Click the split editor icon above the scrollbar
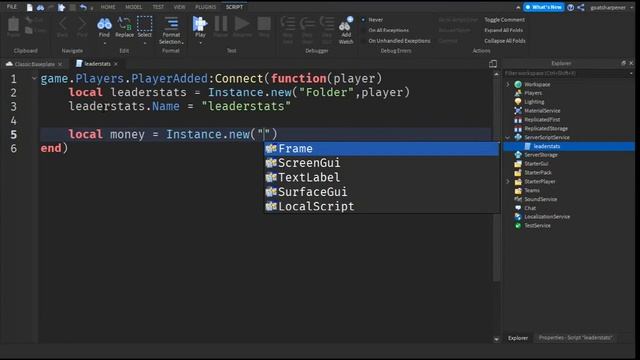Viewport: 640px width, 360px height. pos(493,64)
